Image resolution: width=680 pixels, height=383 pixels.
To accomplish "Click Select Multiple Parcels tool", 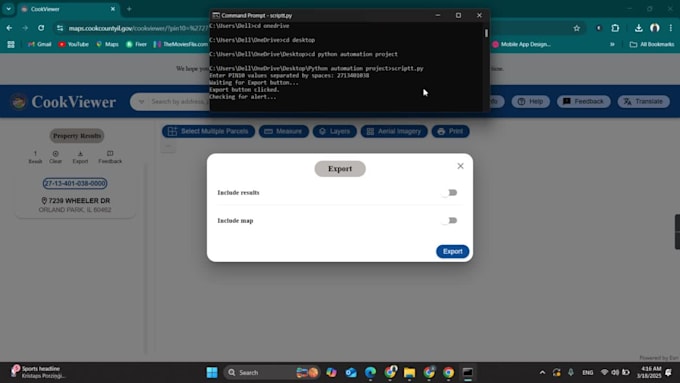I will 209,131.
